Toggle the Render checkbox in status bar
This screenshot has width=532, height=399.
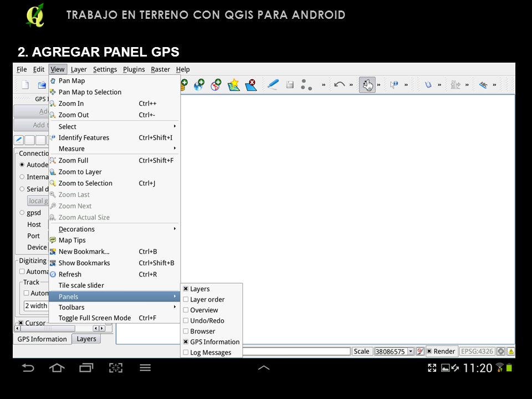[429, 351]
